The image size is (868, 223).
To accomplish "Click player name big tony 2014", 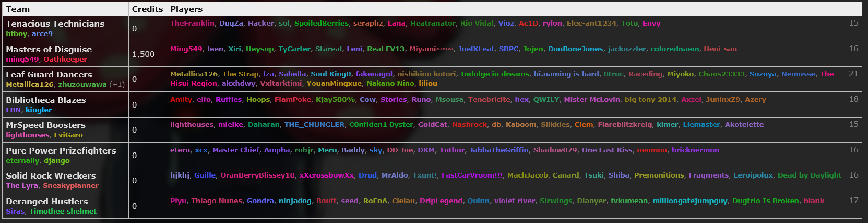I will pyautogui.click(x=650, y=99).
